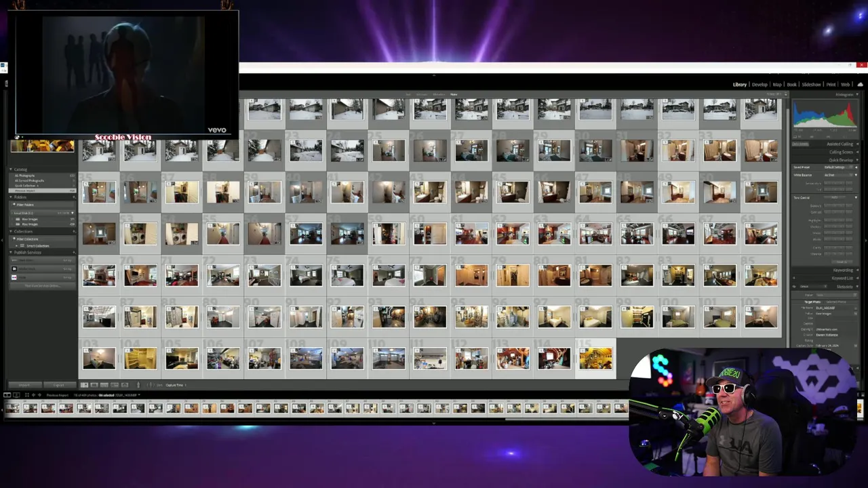Switch to the Map module
The width and height of the screenshot is (868, 488).
click(x=777, y=85)
